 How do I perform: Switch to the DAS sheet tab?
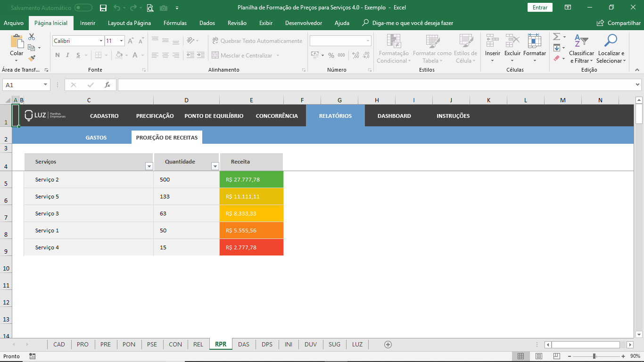point(244,345)
